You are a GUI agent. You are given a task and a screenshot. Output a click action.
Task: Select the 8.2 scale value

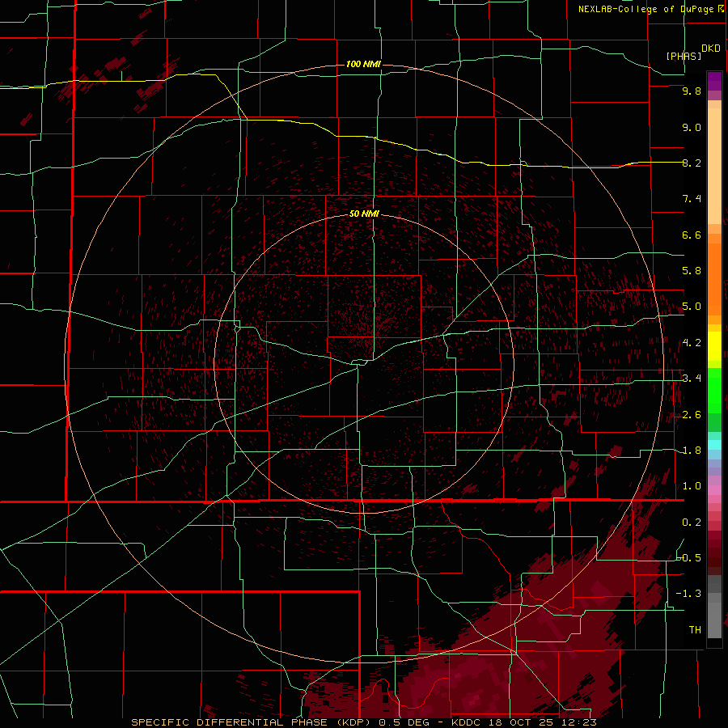pyautogui.click(x=692, y=163)
